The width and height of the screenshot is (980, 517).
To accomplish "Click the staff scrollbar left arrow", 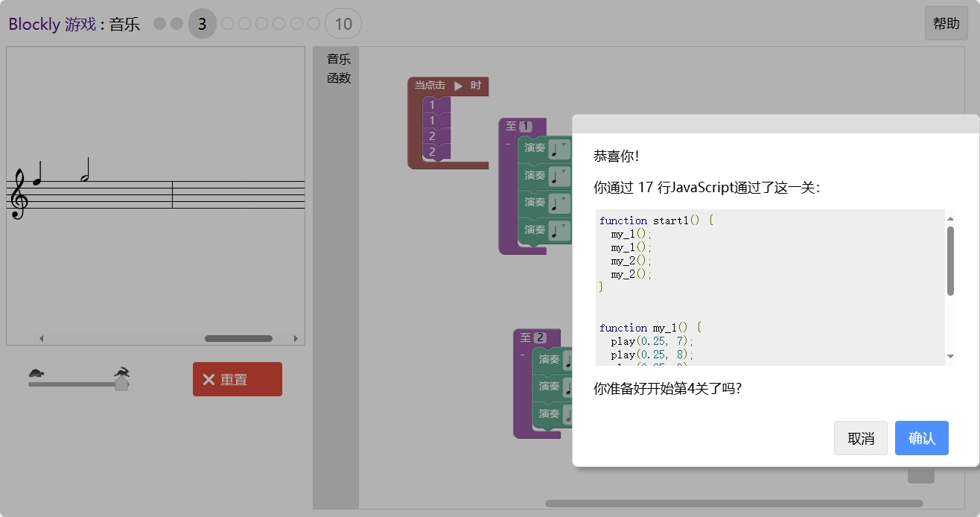I will [42, 338].
